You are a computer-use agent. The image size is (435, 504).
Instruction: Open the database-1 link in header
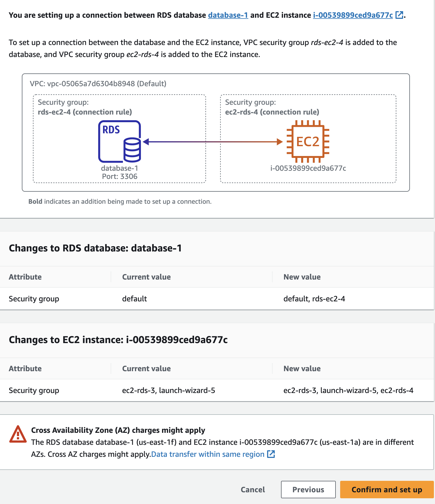coord(228,15)
